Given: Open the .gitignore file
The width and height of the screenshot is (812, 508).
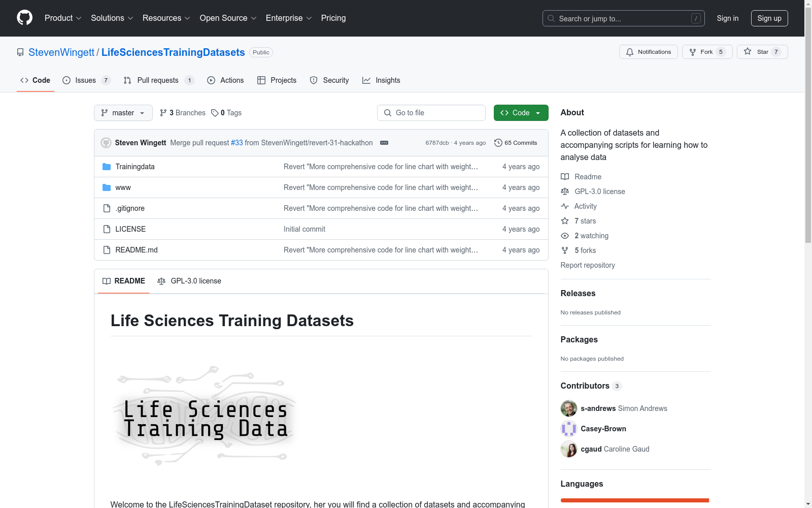Looking at the screenshot, I should (130, 208).
